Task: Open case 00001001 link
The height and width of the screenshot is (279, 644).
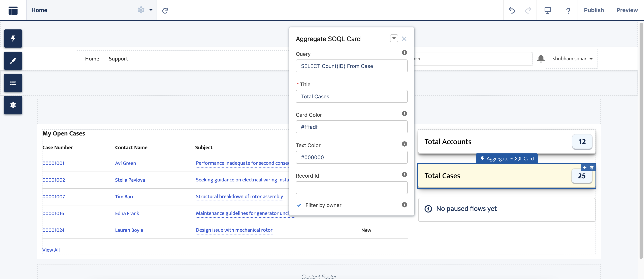Action: pyautogui.click(x=53, y=163)
